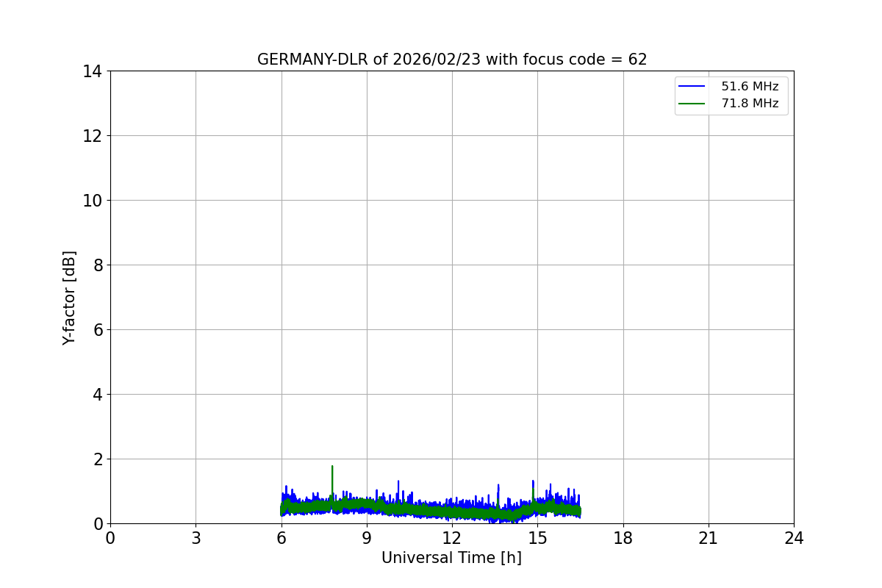Viewport: 882px width, 588px height.
Task: Click the 'Universal Time [h]' axis label
Action: (451, 559)
